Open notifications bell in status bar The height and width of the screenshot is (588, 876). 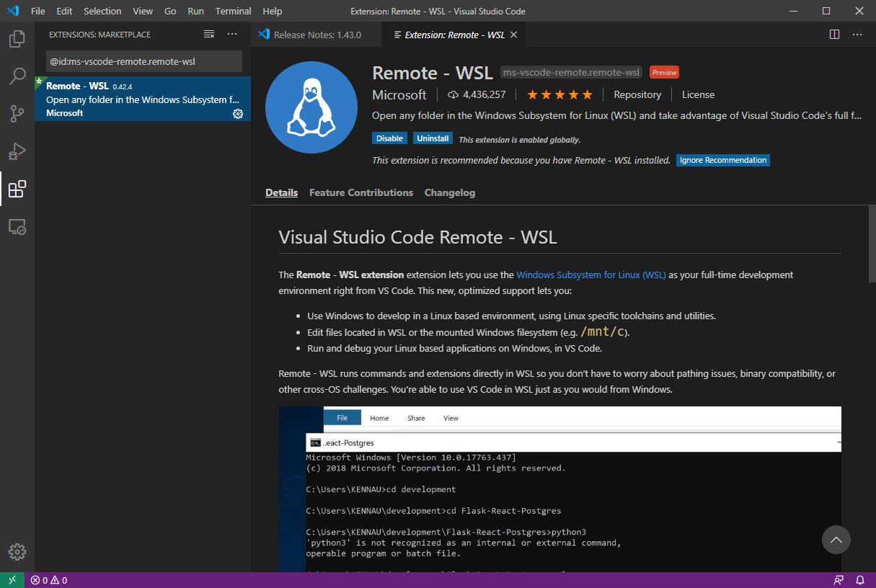[860, 580]
